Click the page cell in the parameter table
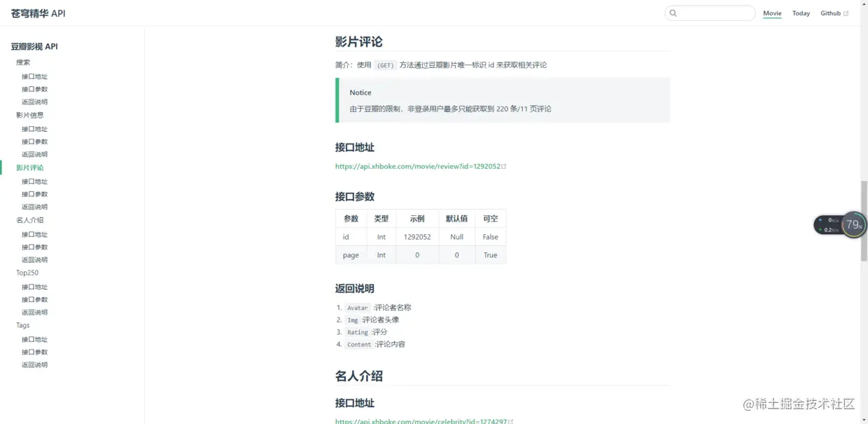 (x=351, y=255)
